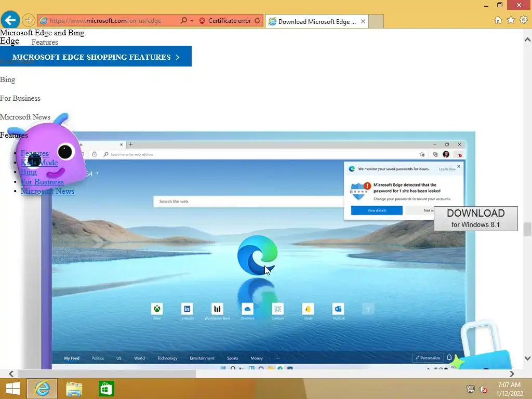This screenshot has height=399, width=532.
Task: Click Internet Explorer taskbar icon
Action: click(x=42, y=389)
